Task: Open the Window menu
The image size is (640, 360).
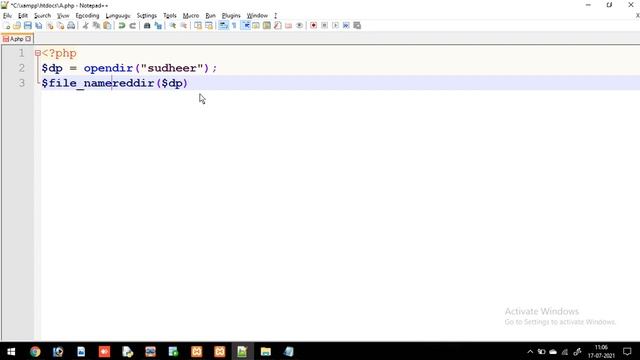Action: pos(257,16)
